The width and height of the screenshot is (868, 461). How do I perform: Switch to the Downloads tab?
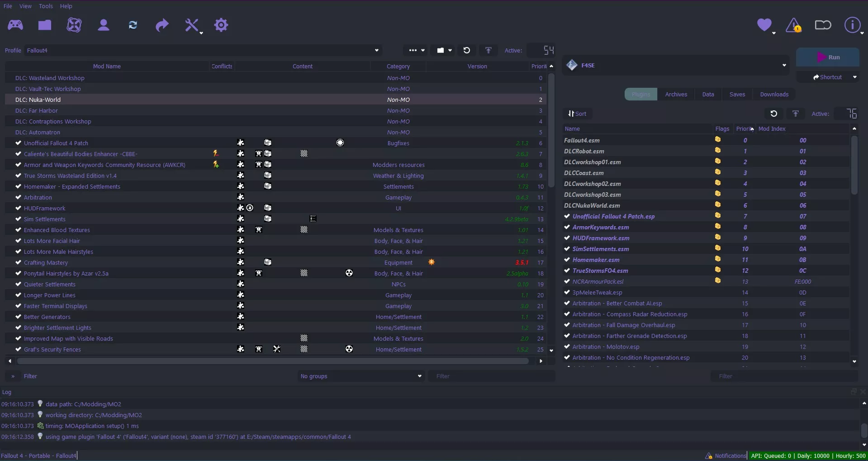tap(774, 94)
